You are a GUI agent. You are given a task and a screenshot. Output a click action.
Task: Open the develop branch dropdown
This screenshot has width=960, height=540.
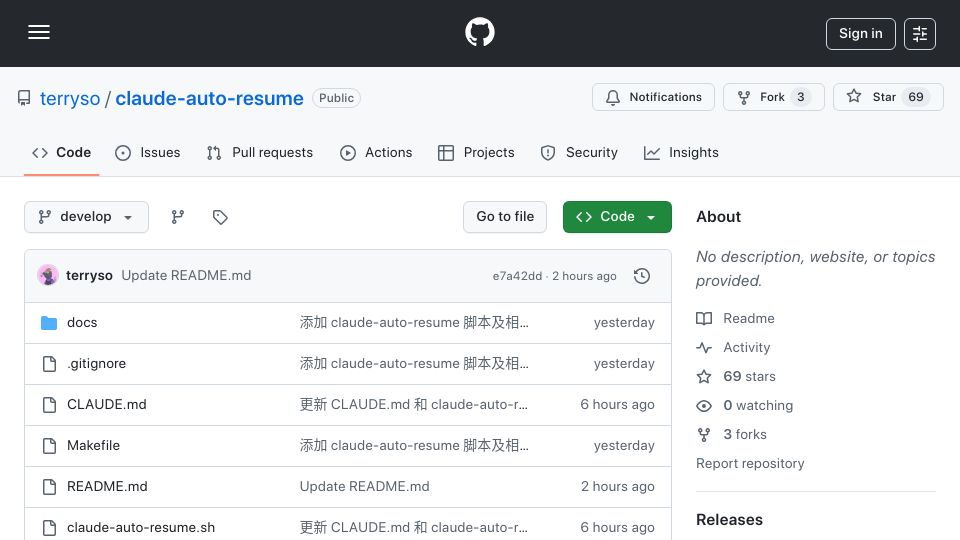click(x=86, y=217)
